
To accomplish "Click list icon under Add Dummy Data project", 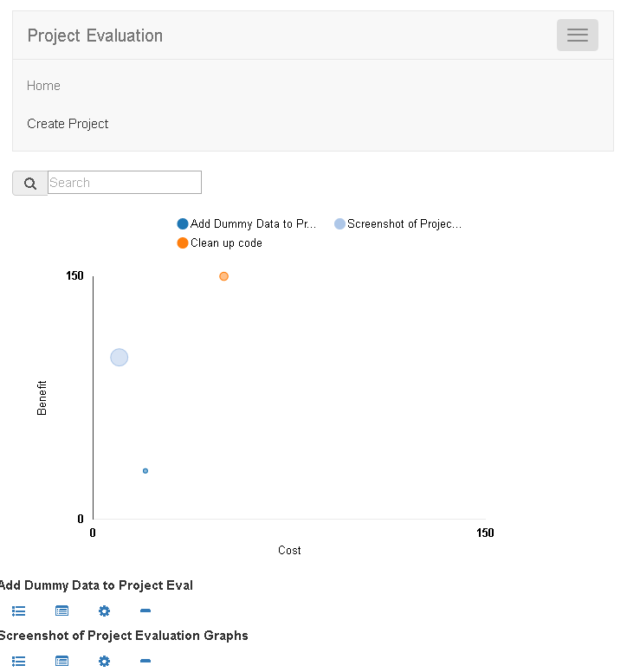I will click(x=19, y=611).
